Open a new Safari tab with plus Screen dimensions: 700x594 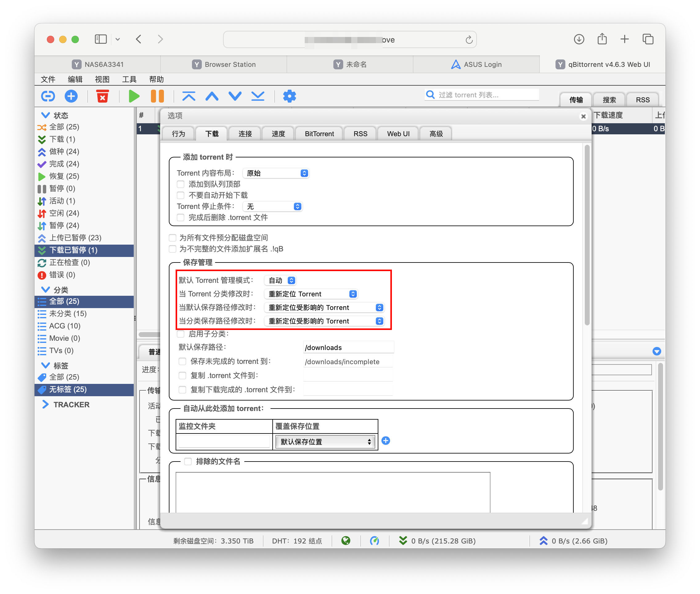point(624,39)
